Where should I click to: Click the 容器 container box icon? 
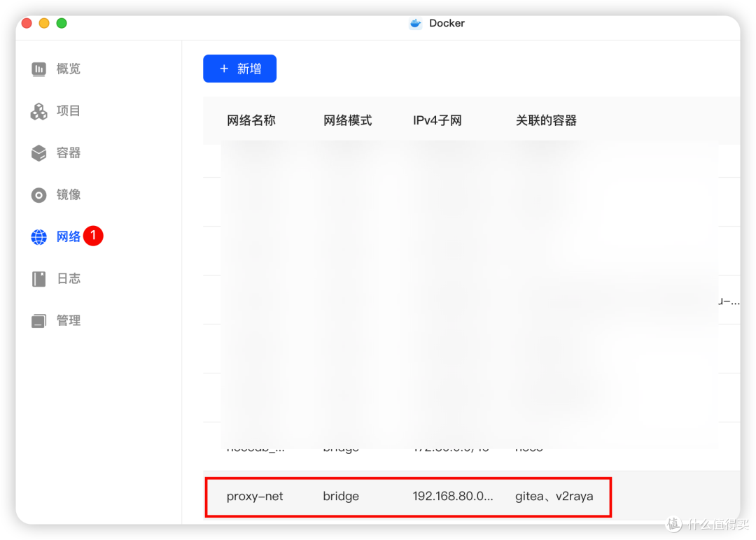(38, 152)
